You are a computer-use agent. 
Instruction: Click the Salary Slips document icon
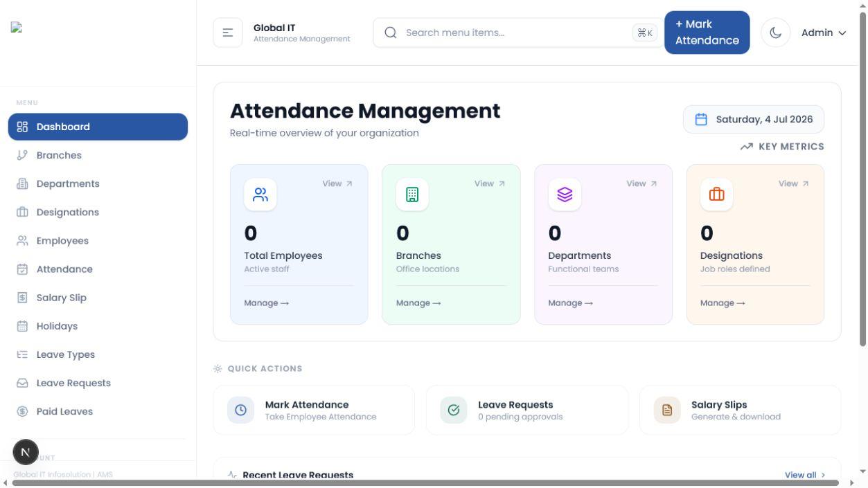667,410
